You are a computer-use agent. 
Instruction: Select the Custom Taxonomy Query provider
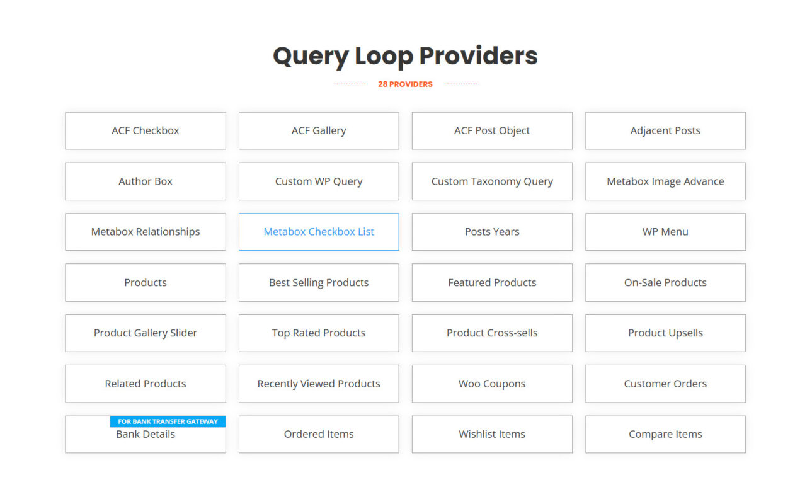point(492,181)
